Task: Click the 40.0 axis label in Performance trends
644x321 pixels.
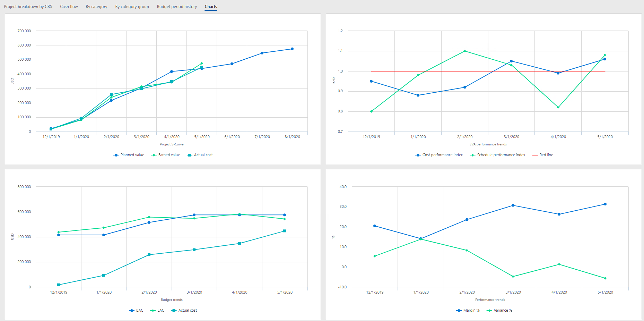Action: tap(343, 187)
